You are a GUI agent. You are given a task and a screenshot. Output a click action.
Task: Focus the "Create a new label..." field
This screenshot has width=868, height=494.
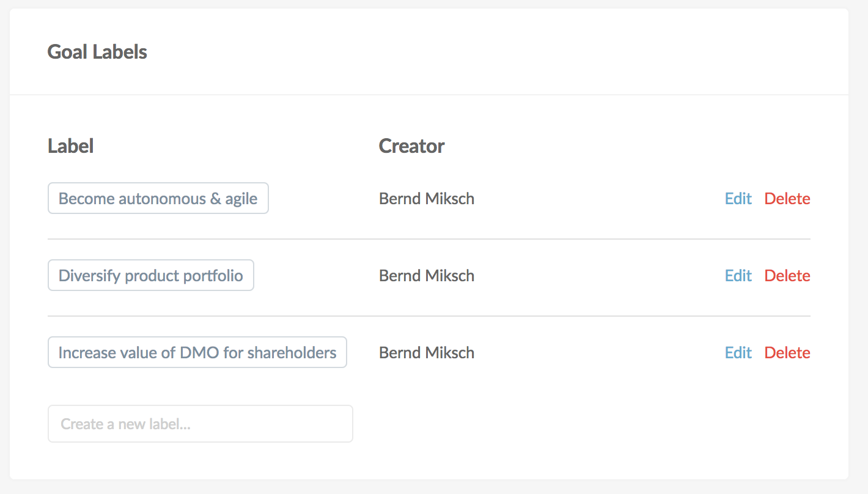(x=200, y=424)
